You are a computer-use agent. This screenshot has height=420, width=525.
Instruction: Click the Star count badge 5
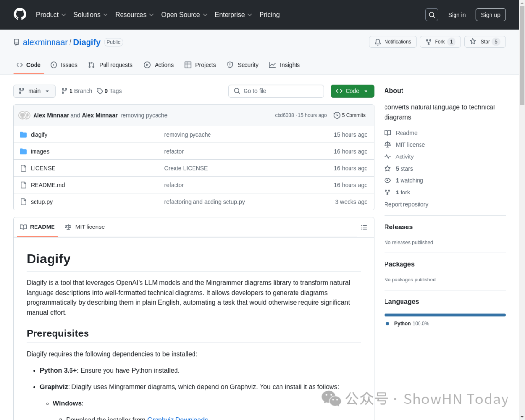[x=496, y=42]
